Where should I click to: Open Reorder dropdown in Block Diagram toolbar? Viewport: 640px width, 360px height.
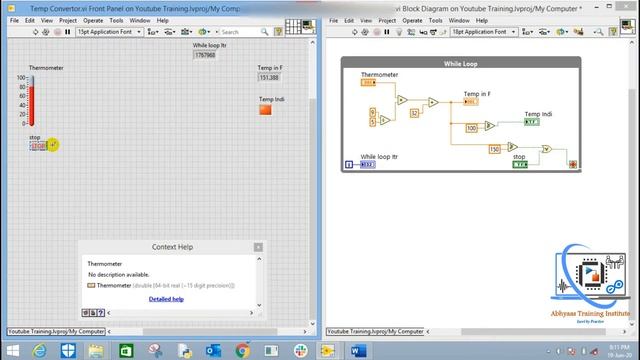point(562,32)
